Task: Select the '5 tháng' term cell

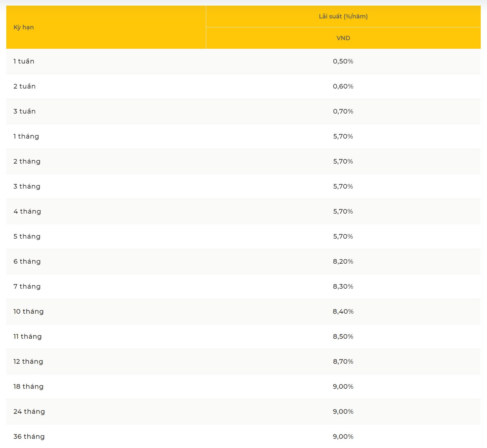Action: pyautogui.click(x=106, y=236)
